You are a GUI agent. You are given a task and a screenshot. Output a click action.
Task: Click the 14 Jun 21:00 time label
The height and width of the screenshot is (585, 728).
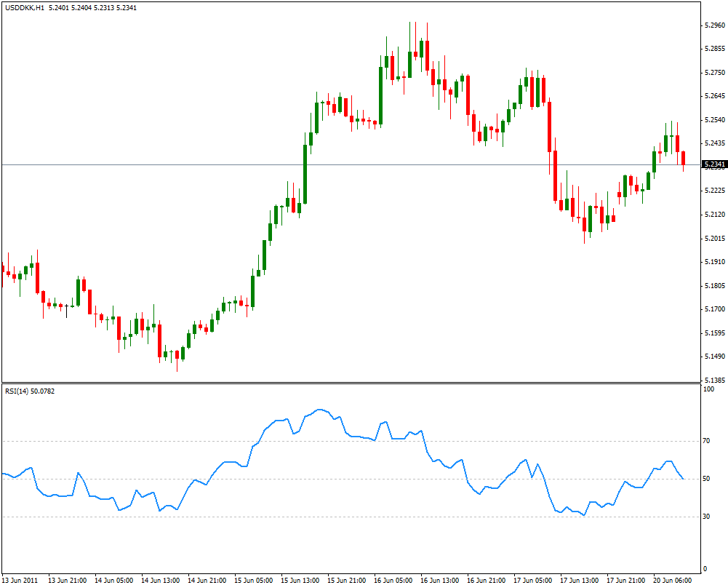coord(207,581)
